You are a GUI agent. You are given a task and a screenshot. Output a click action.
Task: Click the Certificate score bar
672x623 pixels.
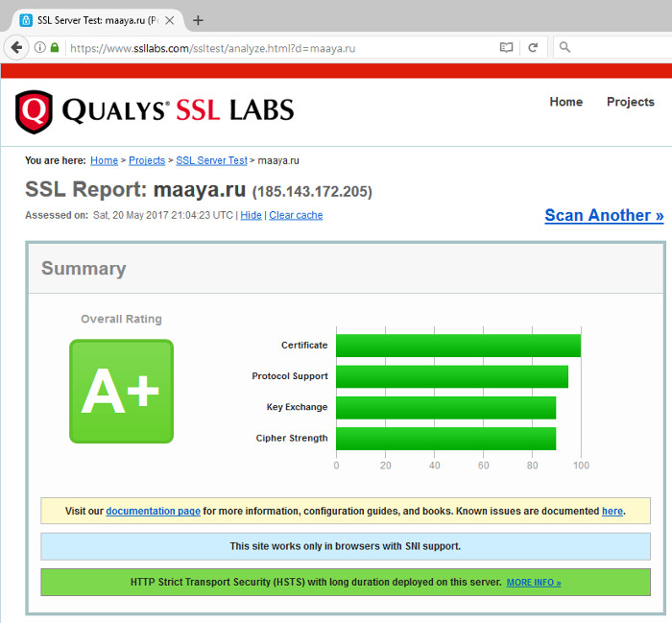coord(459,346)
